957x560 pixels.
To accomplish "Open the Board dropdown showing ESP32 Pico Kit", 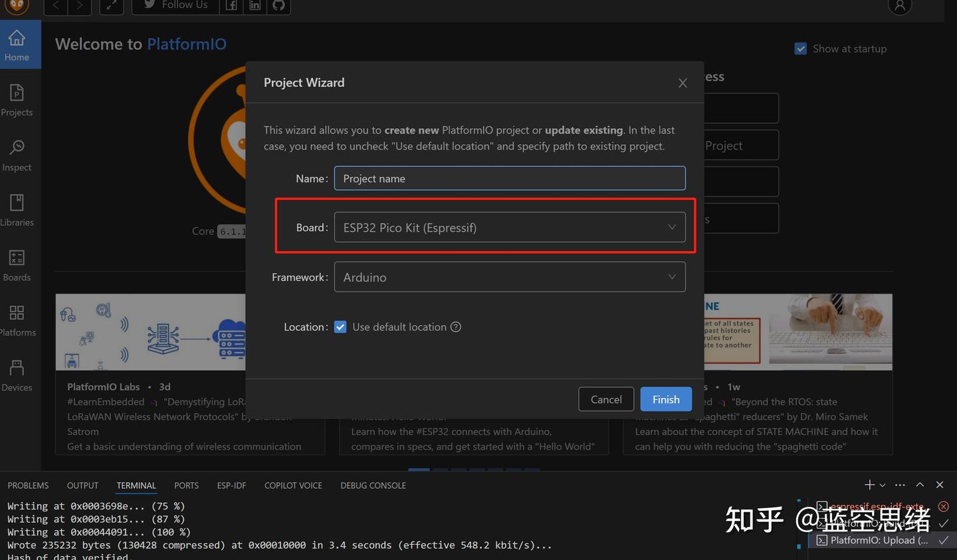I will click(510, 227).
